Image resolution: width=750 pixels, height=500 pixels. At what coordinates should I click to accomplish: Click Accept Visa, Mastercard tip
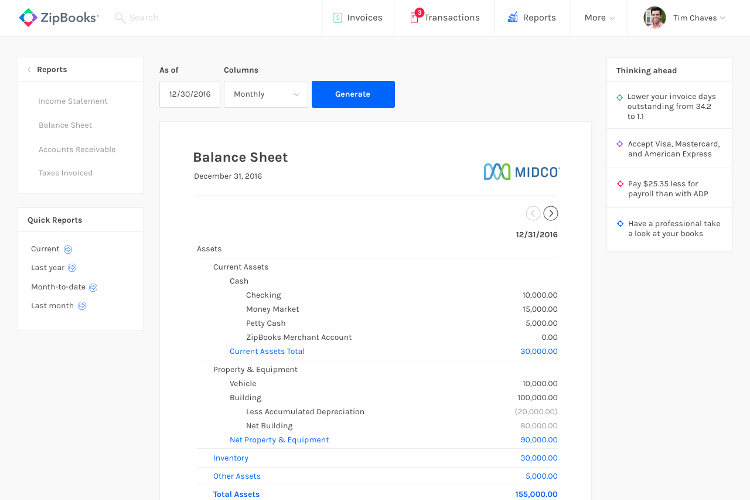click(x=673, y=149)
